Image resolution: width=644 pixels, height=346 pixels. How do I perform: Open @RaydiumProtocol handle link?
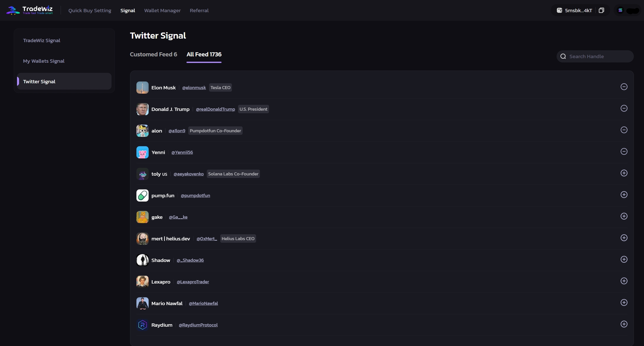(198, 325)
